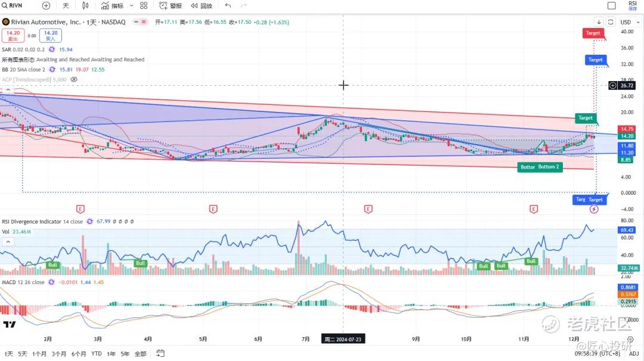Click the add symbol plus icon

46,6
